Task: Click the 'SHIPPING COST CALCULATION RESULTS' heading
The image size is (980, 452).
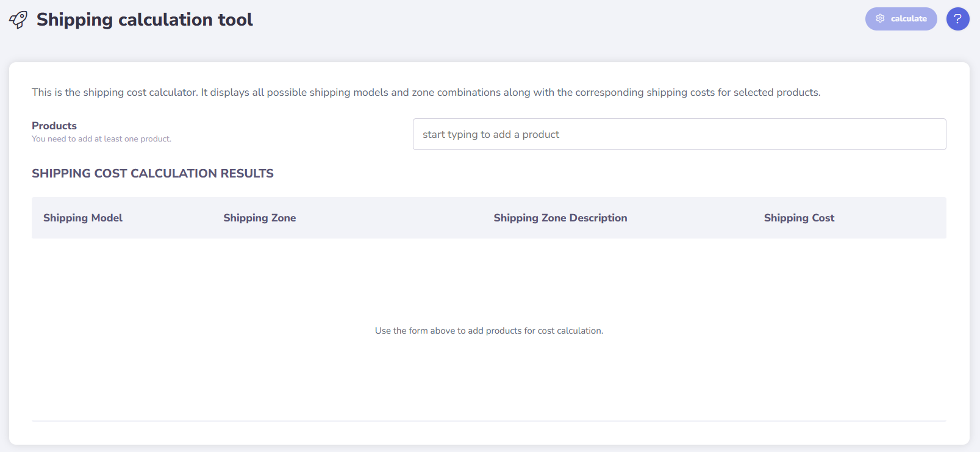Action: [x=152, y=173]
